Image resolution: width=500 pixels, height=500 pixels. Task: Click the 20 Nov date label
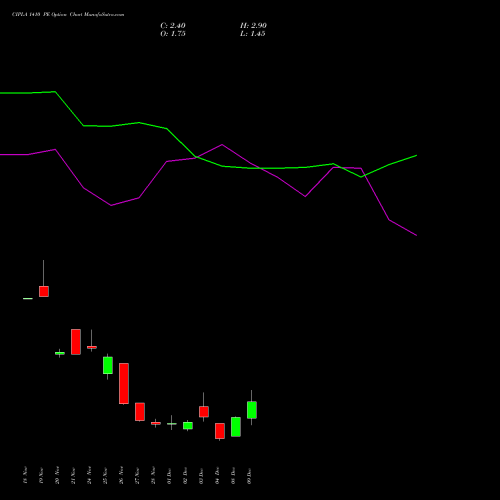point(57,475)
